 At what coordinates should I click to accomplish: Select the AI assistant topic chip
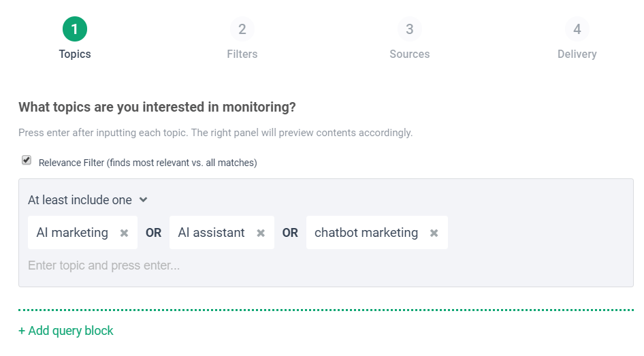211,233
